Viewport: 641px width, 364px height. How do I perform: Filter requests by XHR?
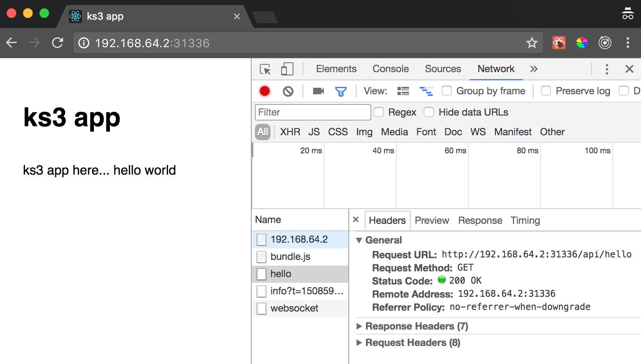coord(290,132)
